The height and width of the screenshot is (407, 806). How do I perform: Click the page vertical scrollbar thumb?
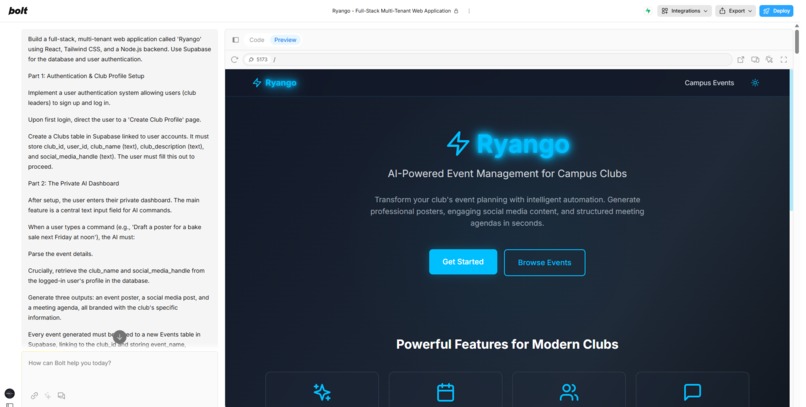797,41
